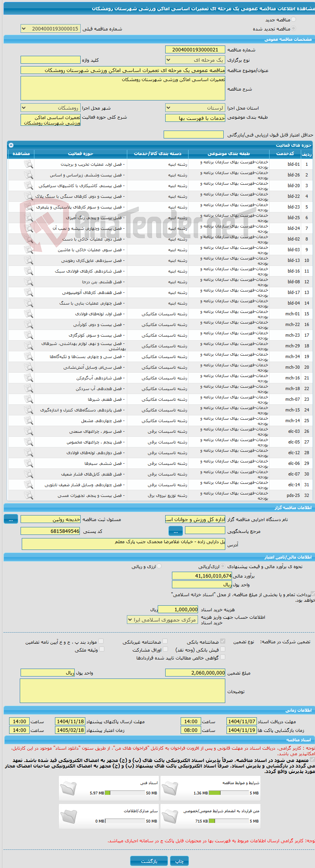Viewport: 315px width, 868px height.
Task: Click the برآورد مالی amount field
Action: point(202,576)
